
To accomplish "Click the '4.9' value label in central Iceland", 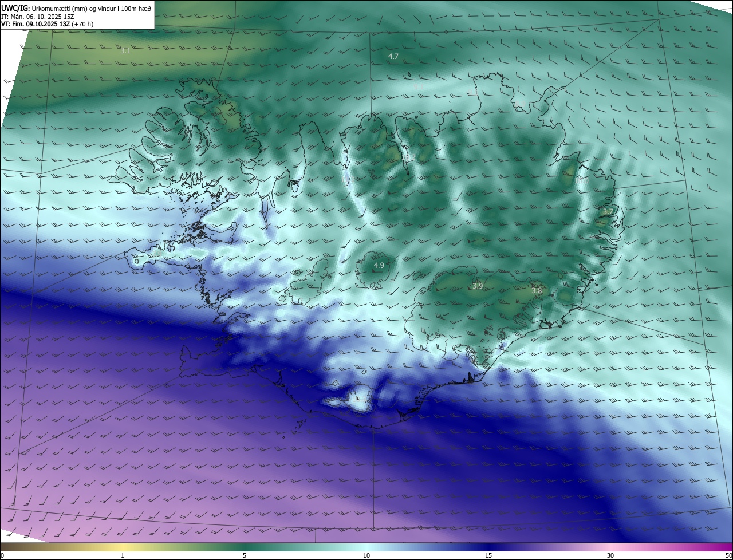I will pyautogui.click(x=379, y=265).
